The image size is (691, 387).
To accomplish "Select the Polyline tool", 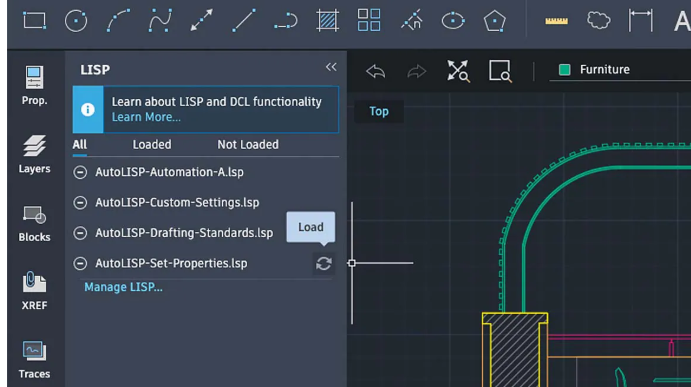I will pos(286,20).
